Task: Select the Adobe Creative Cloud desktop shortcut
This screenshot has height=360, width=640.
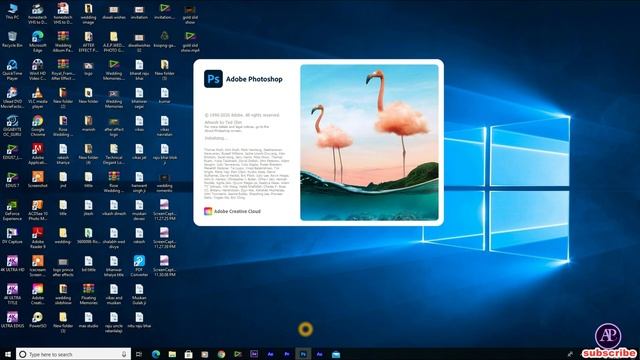Action: coord(38,294)
